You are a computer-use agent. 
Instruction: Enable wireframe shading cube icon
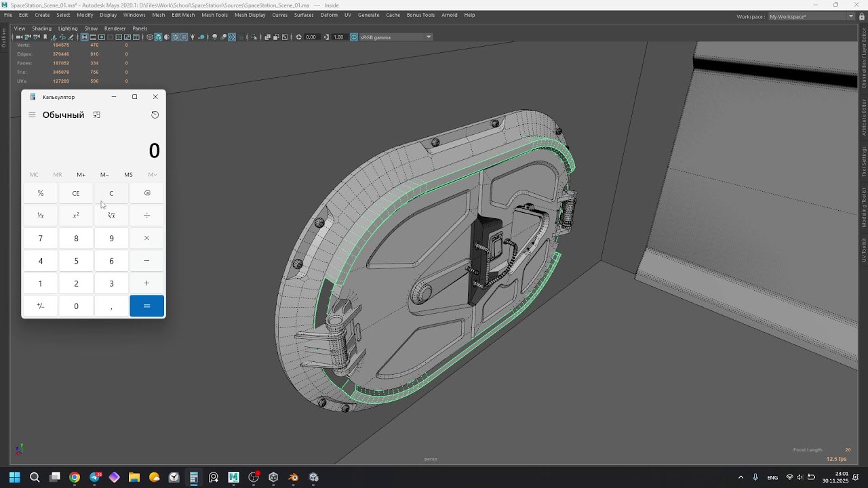coord(150,37)
